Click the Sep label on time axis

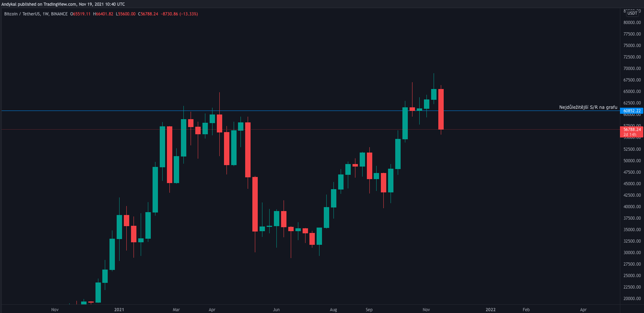(x=369, y=309)
